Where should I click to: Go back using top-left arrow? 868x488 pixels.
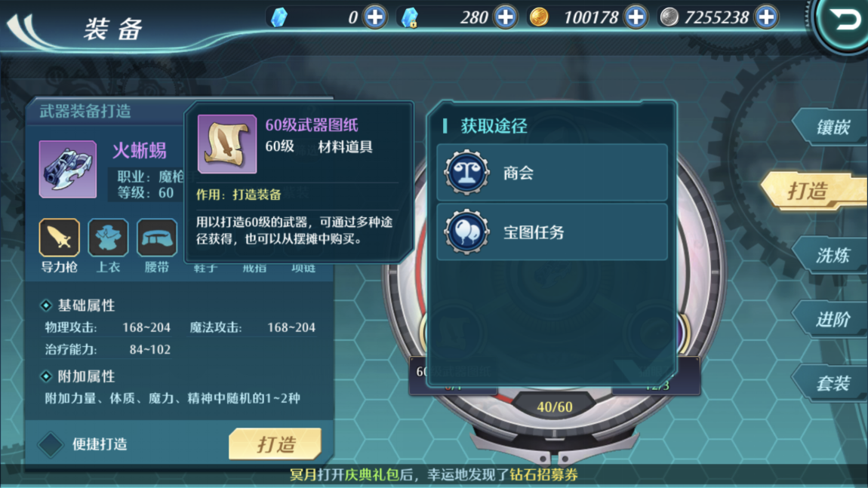click(23, 30)
